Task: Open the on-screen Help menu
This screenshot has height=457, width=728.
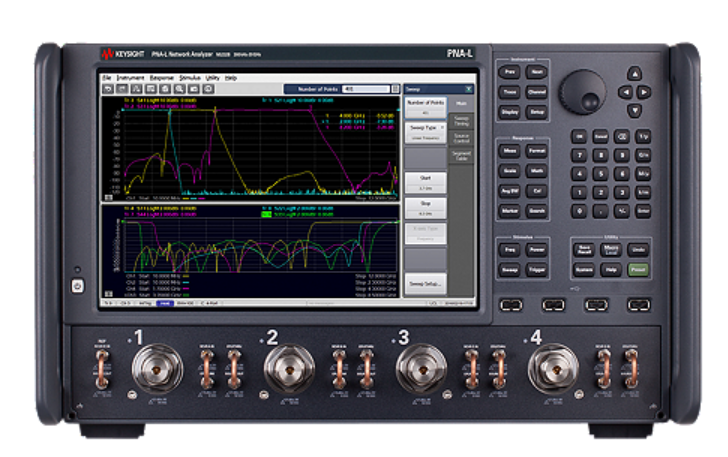Action: coord(231,78)
